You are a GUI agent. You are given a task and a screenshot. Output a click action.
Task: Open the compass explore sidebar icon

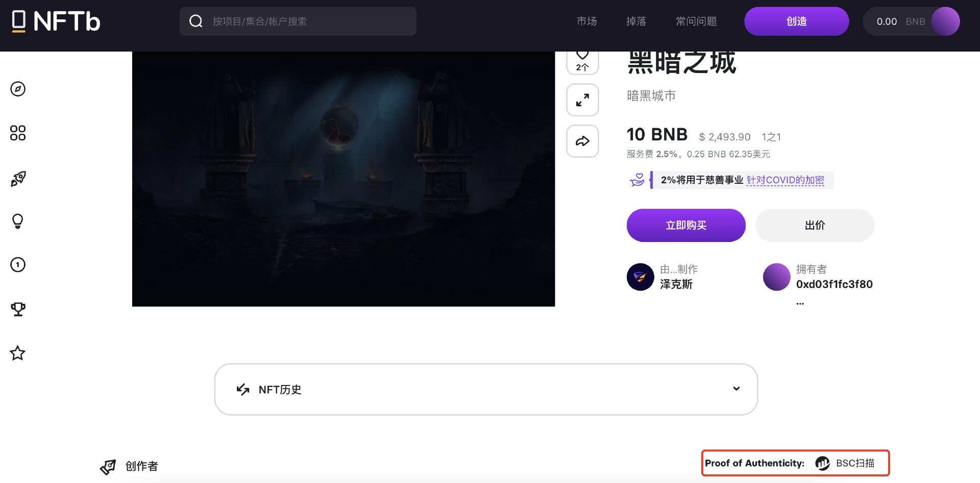18,89
